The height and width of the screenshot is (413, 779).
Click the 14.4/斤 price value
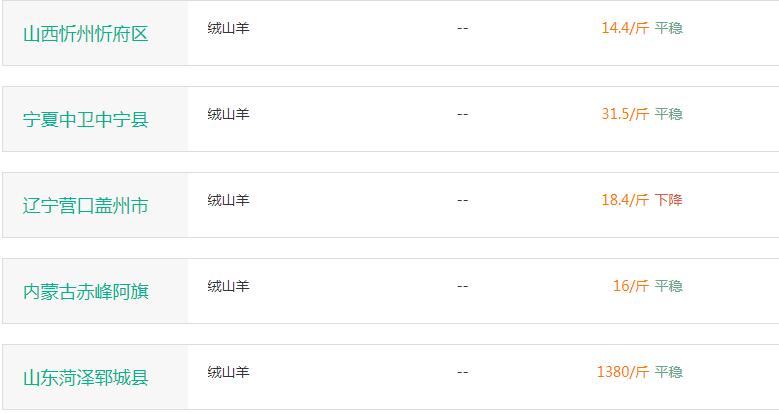coord(625,28)
